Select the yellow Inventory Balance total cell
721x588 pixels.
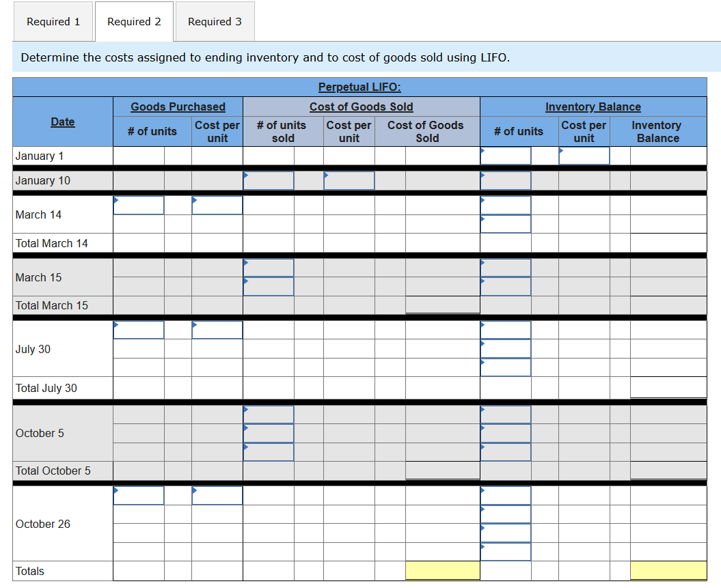[668, 569]
